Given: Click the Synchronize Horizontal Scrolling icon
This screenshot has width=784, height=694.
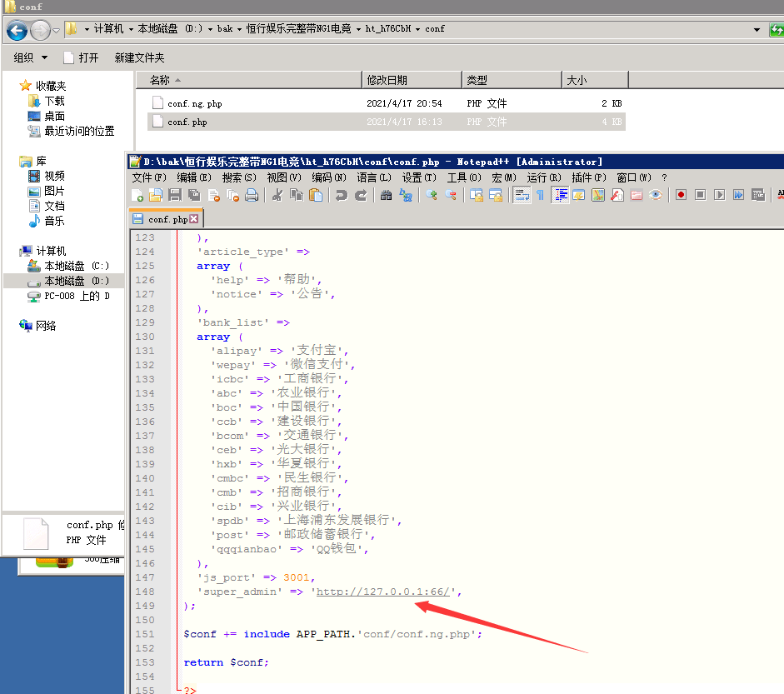Looking at the screenshot, I should pyautogui.click(x=496, y=195).
